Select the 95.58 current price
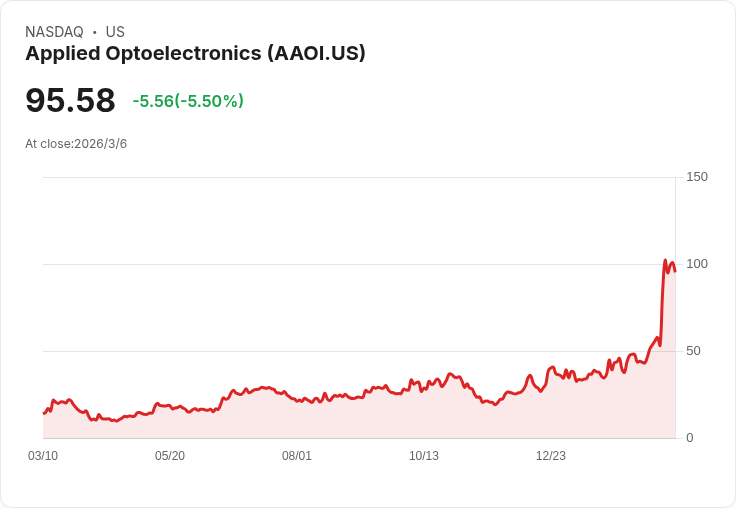736x508 pixels. [x=70, y=100]
